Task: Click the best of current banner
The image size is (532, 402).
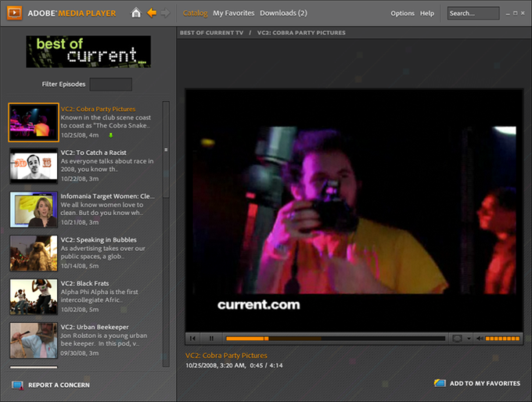Action: tap(88, 52)
